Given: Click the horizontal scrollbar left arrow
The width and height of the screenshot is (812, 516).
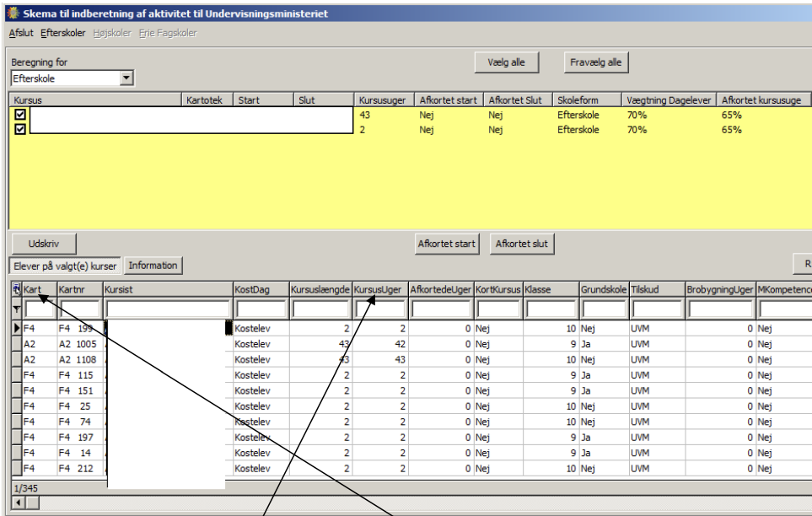Looking at the screenshot, I should click(x=19, y=503).
